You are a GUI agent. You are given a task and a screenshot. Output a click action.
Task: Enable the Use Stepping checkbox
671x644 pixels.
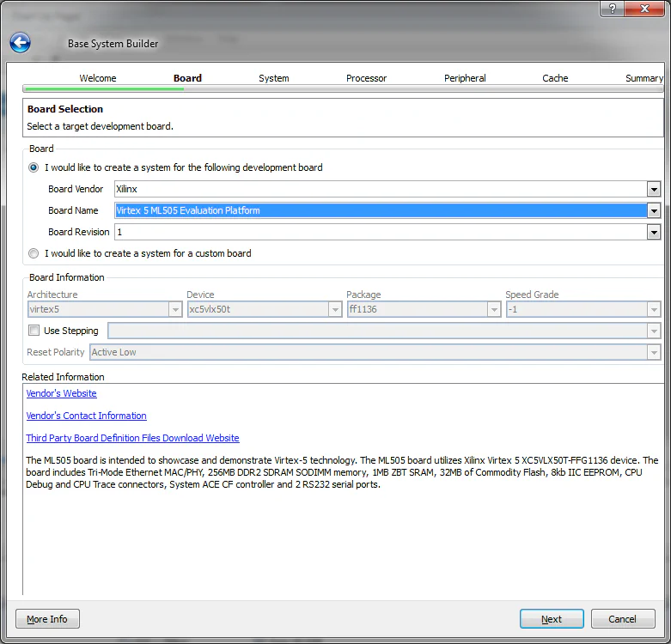(x=34, y=331)
